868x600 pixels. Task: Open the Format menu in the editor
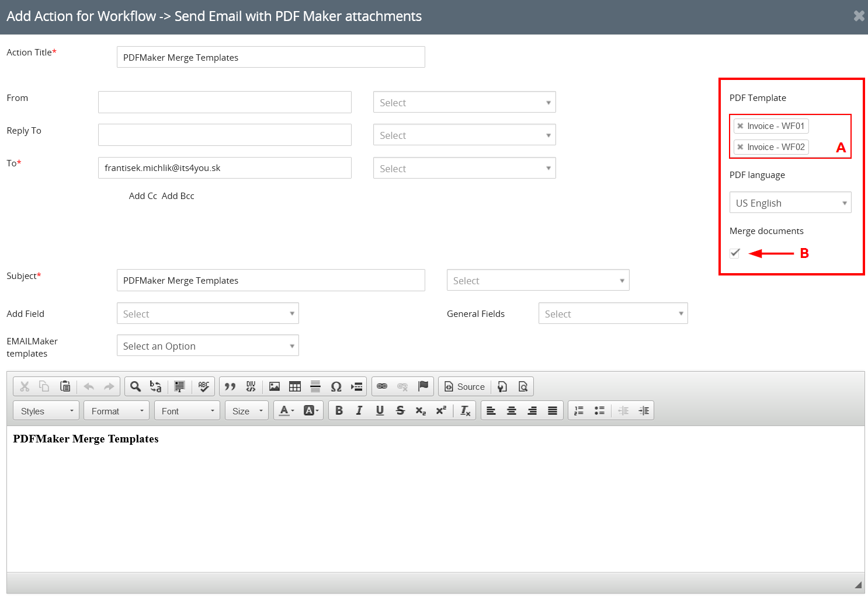tap(116, 411)
